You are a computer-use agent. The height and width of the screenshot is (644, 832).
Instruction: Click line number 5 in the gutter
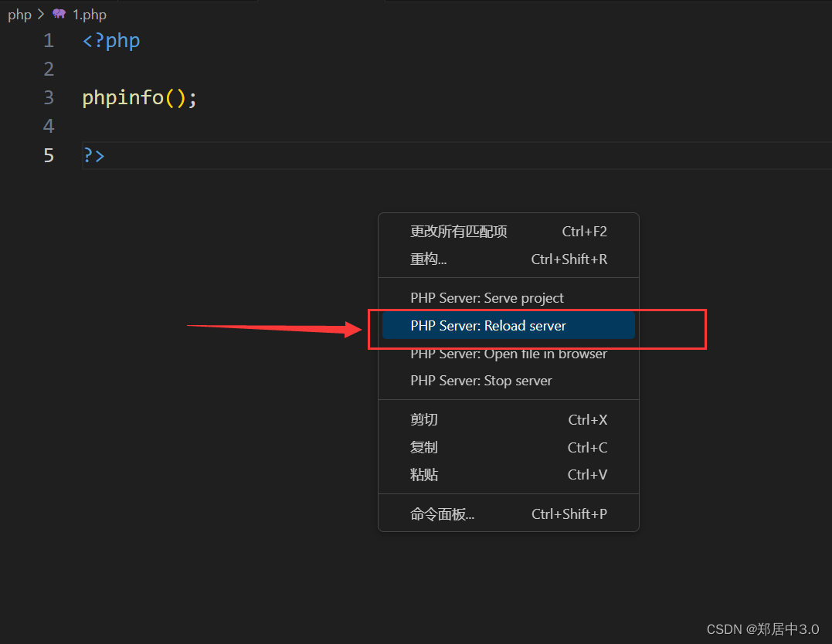(x=48, y=155)
